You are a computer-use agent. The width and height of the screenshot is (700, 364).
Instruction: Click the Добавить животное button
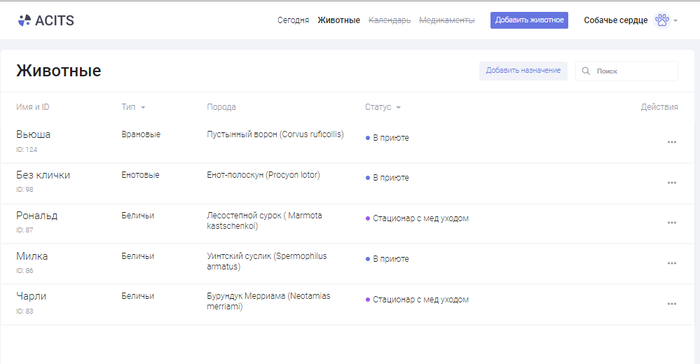[x=529, y=20]
